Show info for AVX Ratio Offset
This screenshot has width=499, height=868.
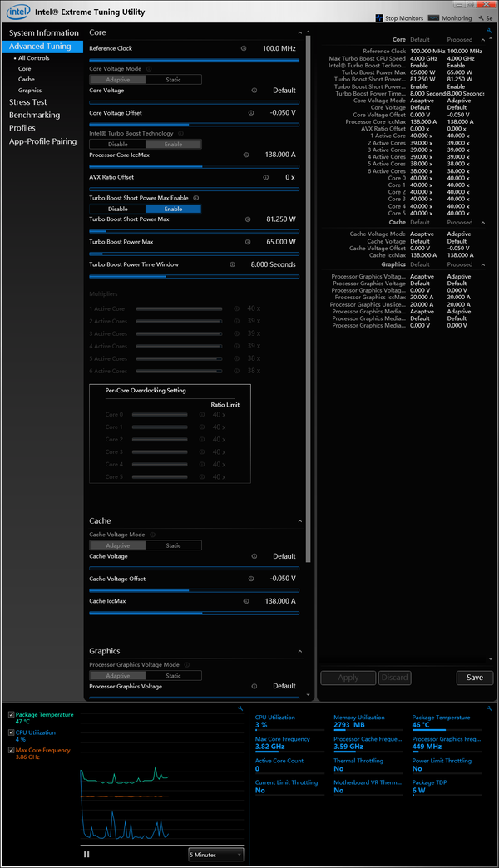[266, 178]
